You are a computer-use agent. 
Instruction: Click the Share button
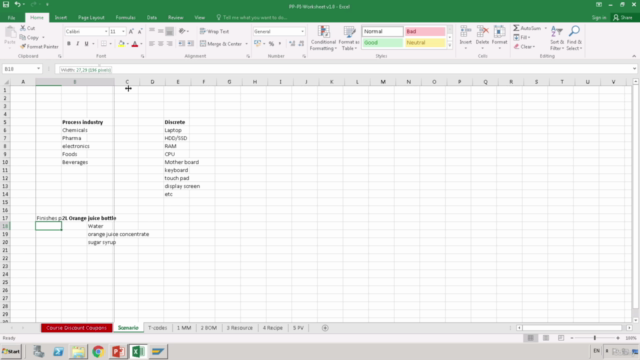point(623,18)
